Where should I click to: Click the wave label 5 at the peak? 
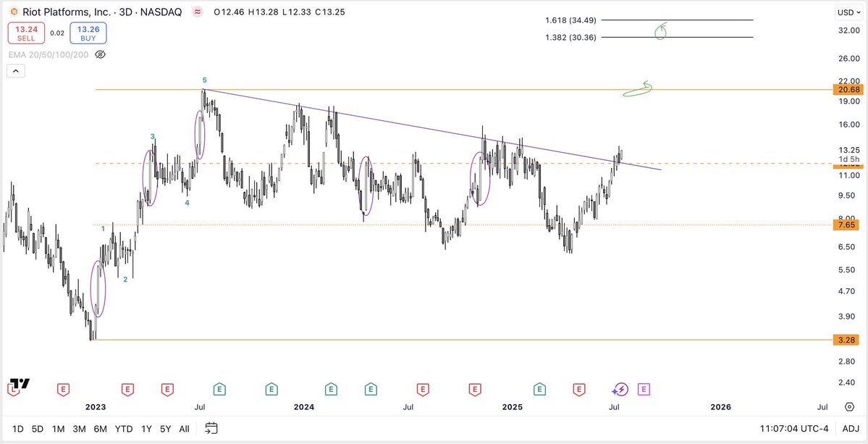205,80
